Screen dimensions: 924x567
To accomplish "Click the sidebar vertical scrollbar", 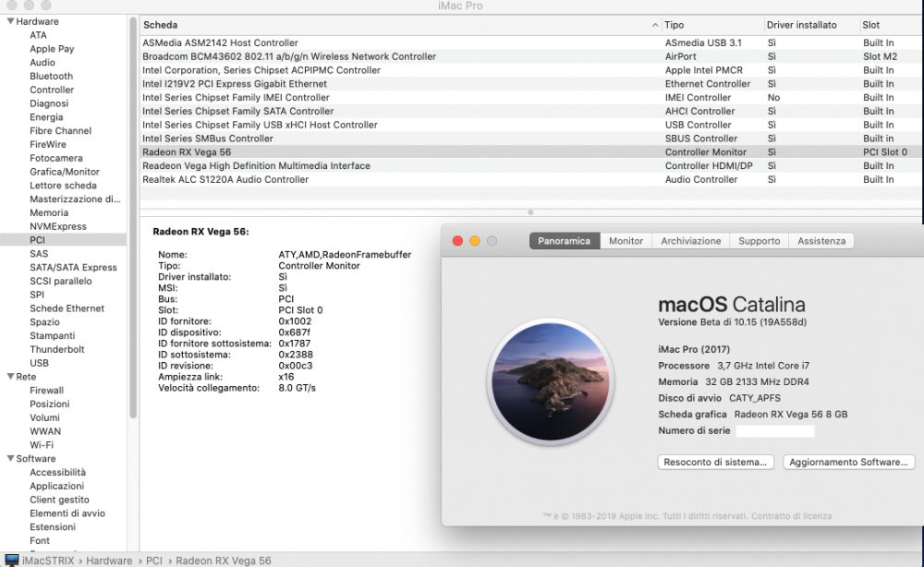I will click(133, 218).
